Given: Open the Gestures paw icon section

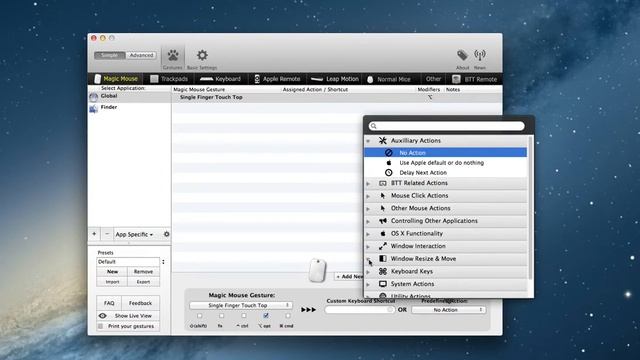Looking at the screenshot, I should click(173, 55).
